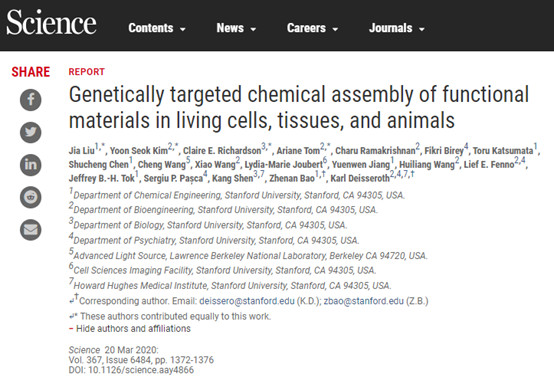Click author Yoon Seok Kim

pyautogui.click(x=139, y=151)
